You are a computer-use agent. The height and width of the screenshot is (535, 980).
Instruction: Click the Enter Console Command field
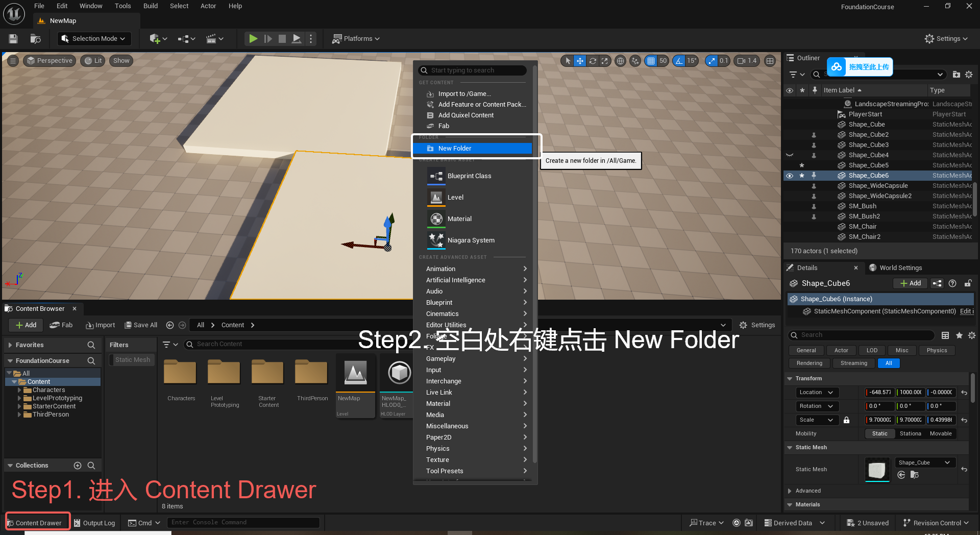[244, 523]
